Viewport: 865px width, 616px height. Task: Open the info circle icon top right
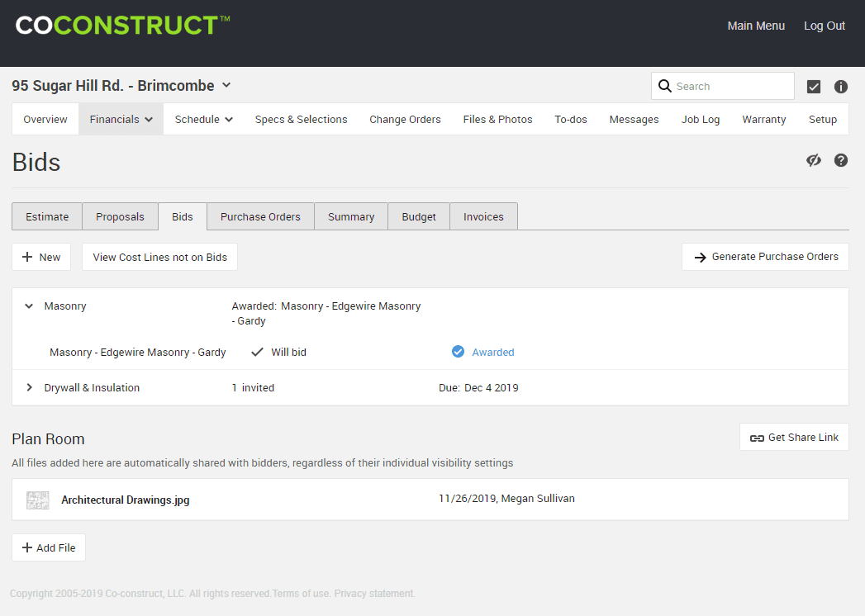point(841,86)
